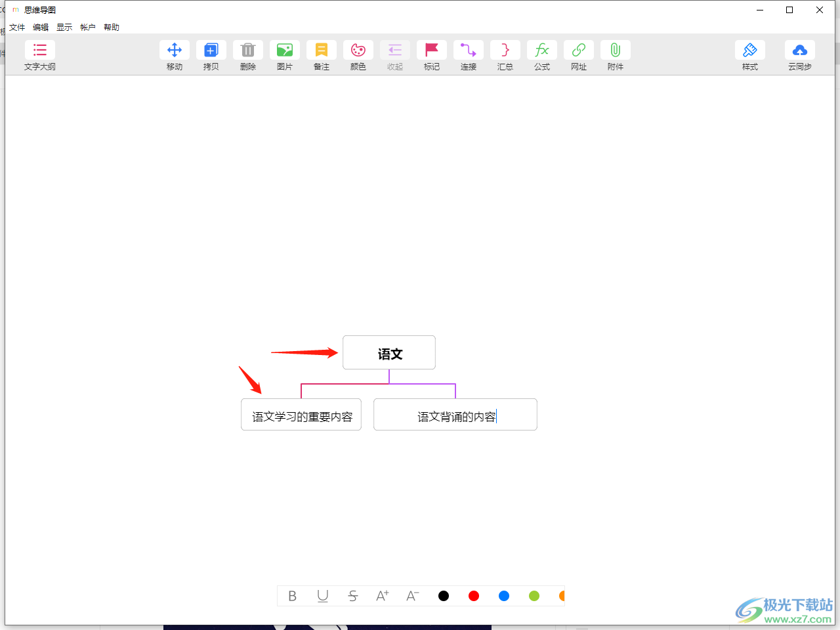Add a 标记 flag marker
The image size is (840, 630).
(x=432, y=56)
